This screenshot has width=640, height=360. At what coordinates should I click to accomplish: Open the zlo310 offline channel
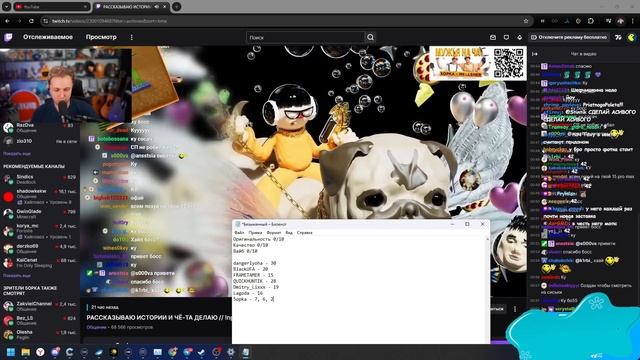click(40, 141)
